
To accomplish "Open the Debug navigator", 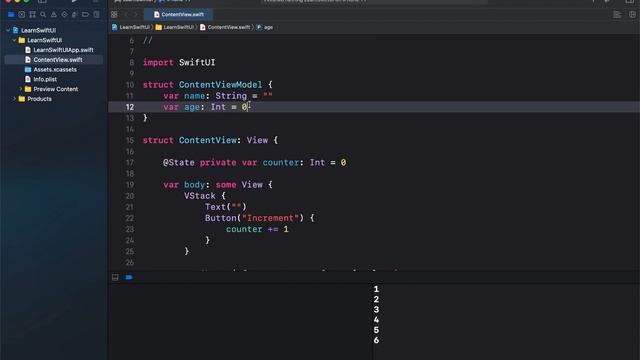I will pos(75,15).
